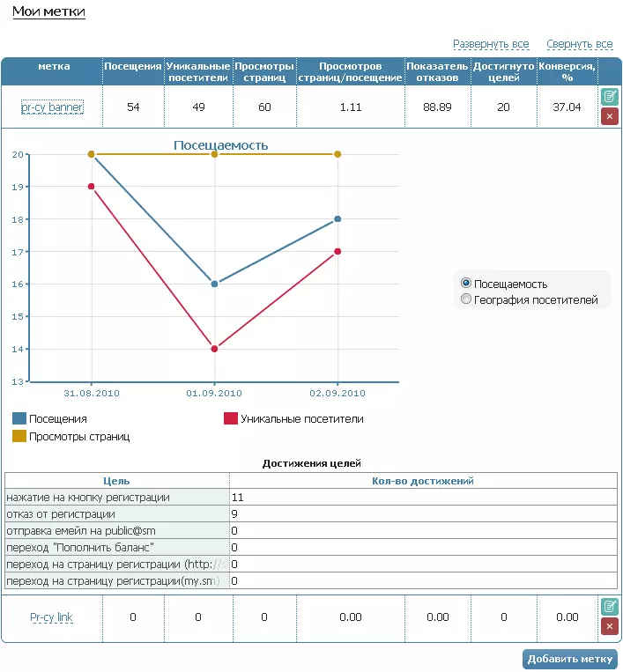
Task: Click переход на страницу регистрации (http:// goal
Action: click(117, 564)
